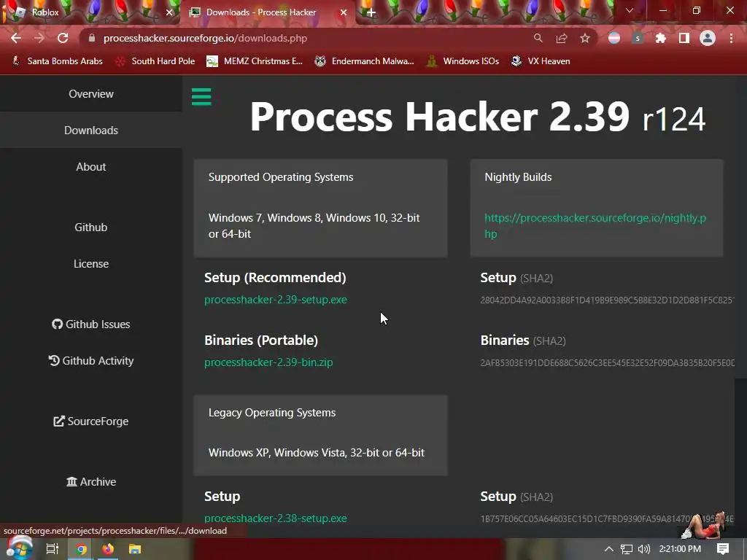The width and height of the screenshot is (747, 560).
Task: Open Github Issues in sidebar
Action: tap(91, 324)
